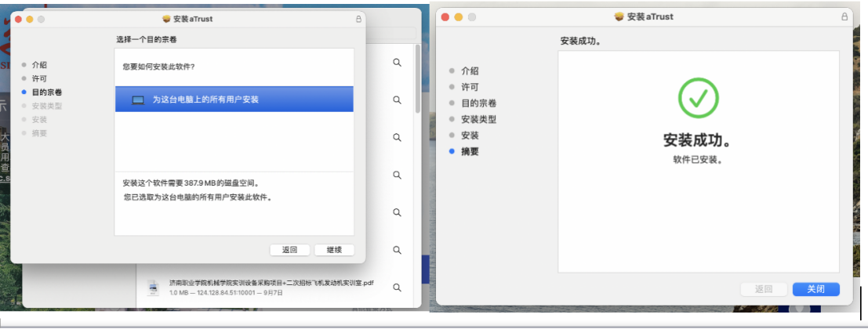Click the lock icon in the 目的宗卷 installer title bar

click(358, 19)
